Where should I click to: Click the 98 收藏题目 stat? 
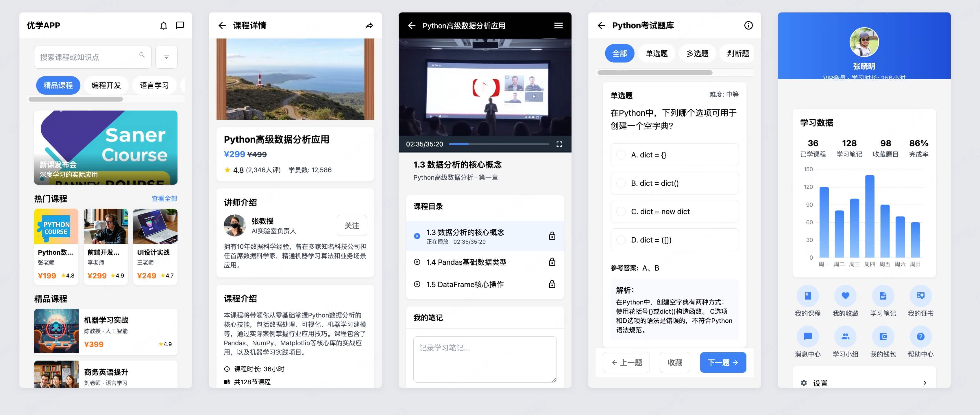[x=886, y=148]
